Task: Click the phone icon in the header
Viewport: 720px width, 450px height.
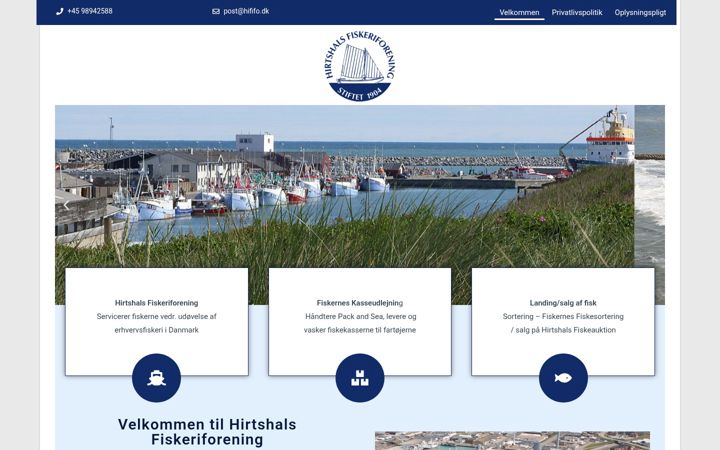Action: click(60, 11)
